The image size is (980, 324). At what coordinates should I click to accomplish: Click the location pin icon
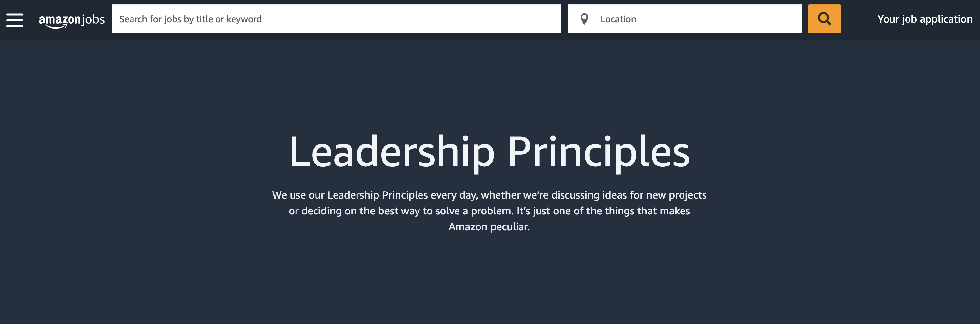[584, 19]
